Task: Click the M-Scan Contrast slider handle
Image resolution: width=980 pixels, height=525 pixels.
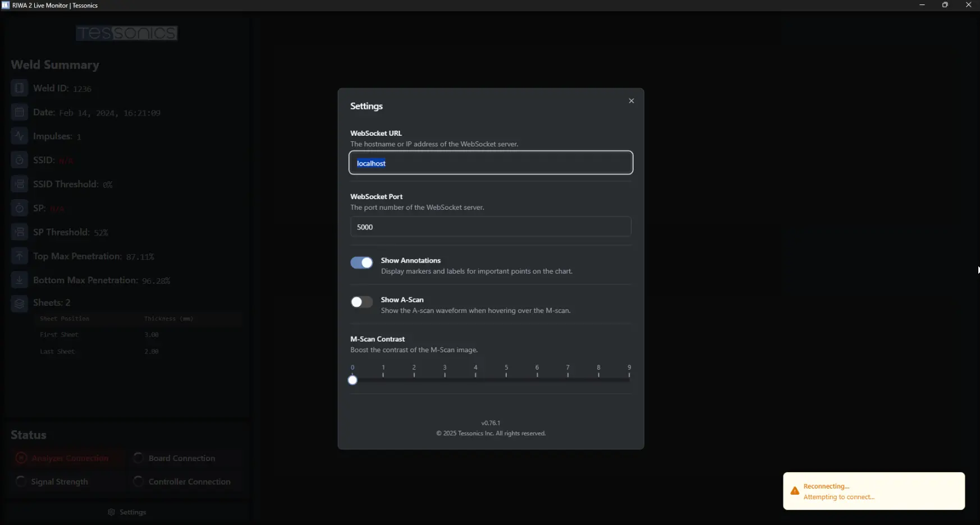Action: click(352, 380)
